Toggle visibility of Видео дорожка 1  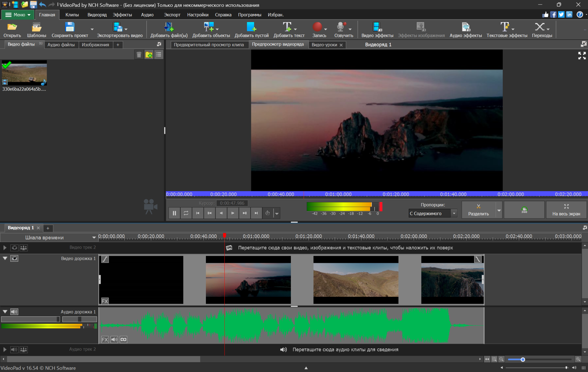[x=14, y=258]
